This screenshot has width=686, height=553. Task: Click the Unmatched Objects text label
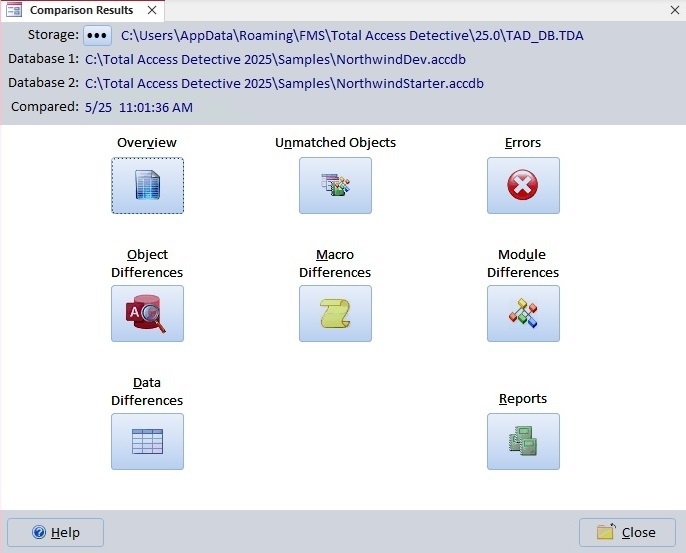335,143
